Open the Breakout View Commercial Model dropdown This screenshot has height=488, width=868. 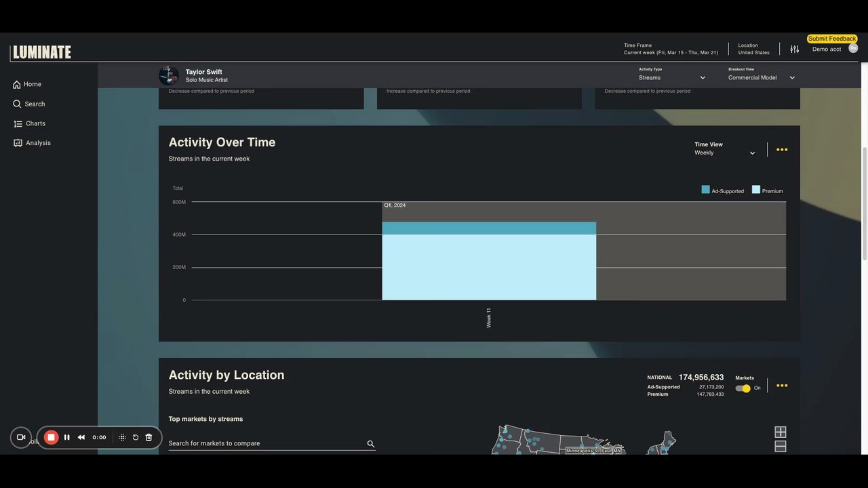[762, 78]
